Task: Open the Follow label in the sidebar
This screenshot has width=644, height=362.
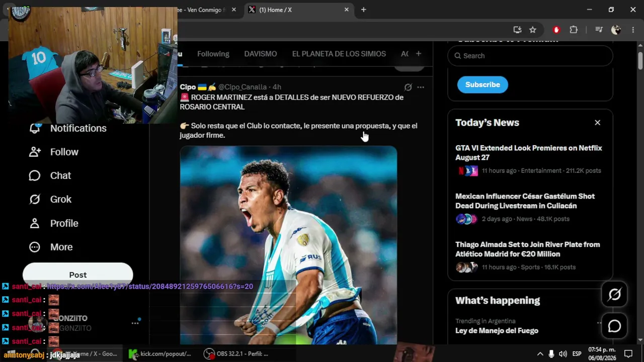Action: tap(64, 152)
